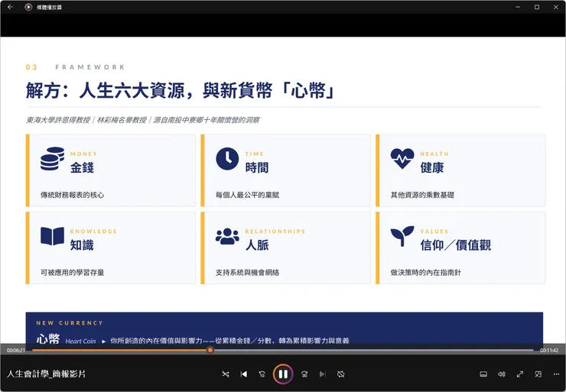Open subtitles and captions options
Viewport: 566px width, 392px height.
[483, 374]
